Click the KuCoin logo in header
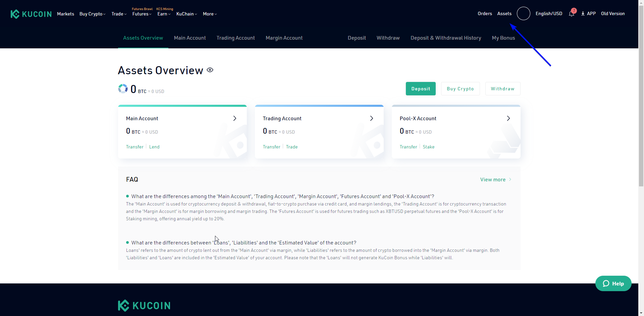The image size is (644, 316). tap(31, 14)
